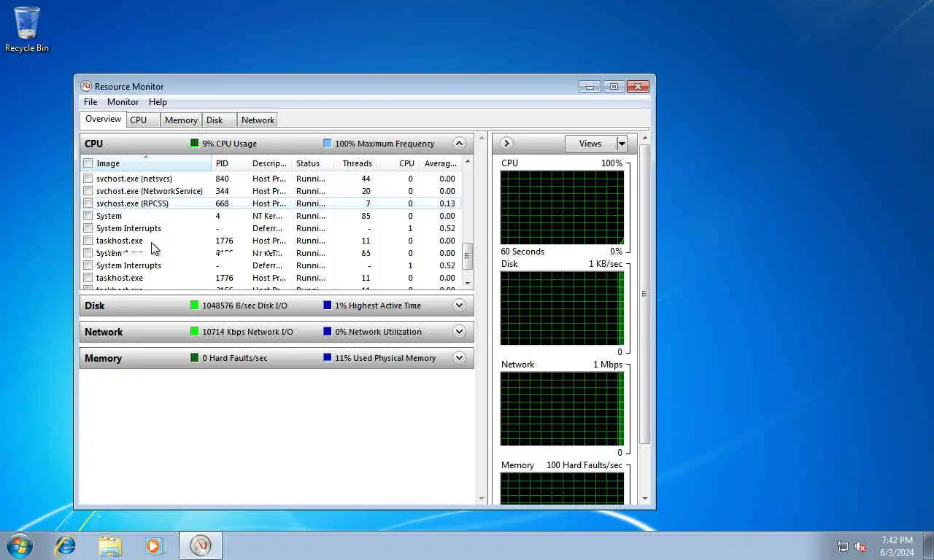
Task: Click the Disk activity graph
Action: 562,308
